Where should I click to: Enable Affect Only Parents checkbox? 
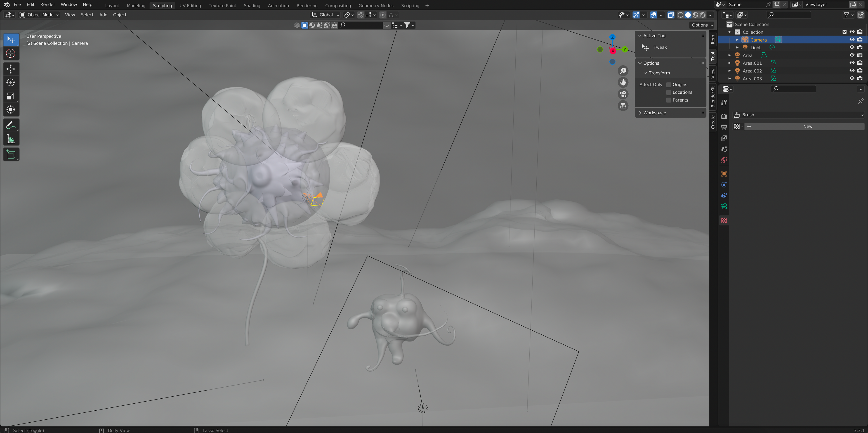(x=669, y=100)
